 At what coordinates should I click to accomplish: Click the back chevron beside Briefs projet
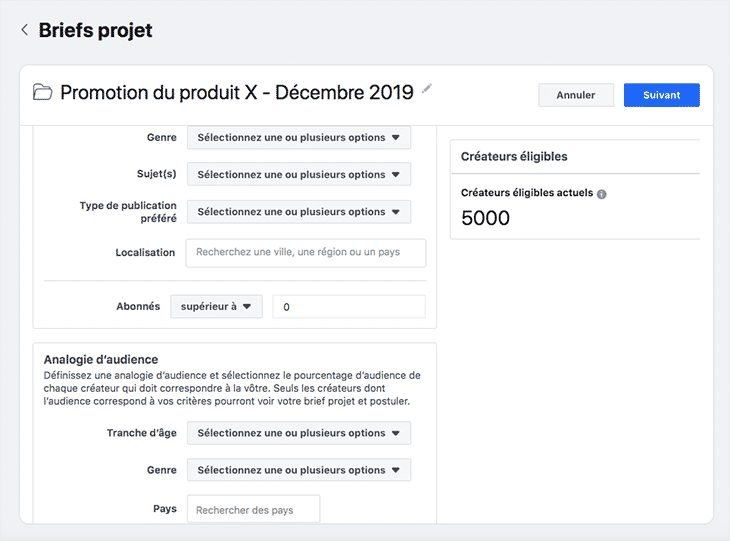pos(24,30)
